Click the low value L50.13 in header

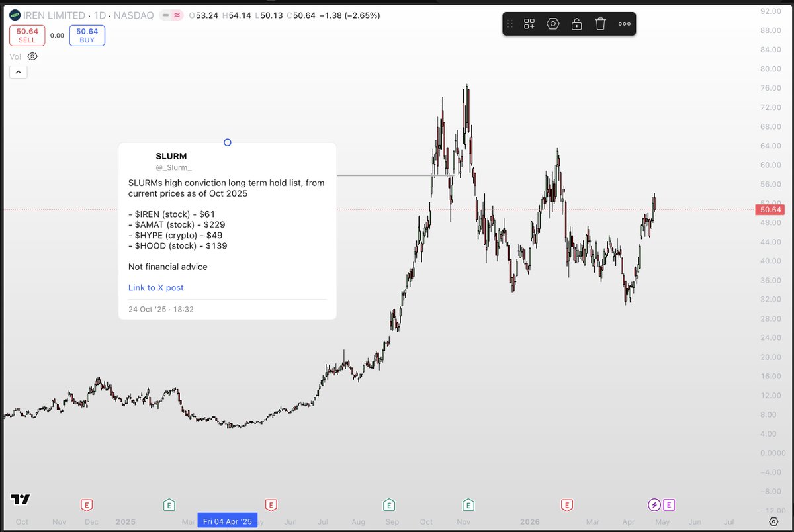click(x=268, y=15)
